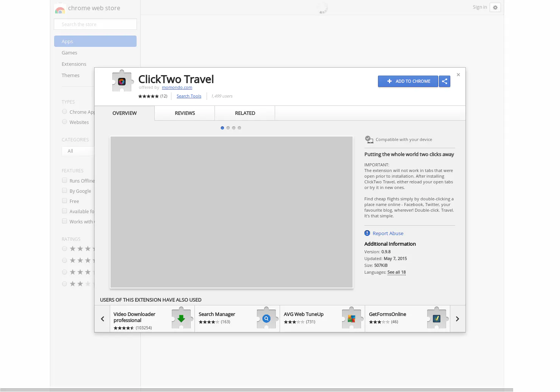Go to previous related extensions with left arrow
Image resolution: width=560 pixels, height=392 pixels.
point(102,319)
